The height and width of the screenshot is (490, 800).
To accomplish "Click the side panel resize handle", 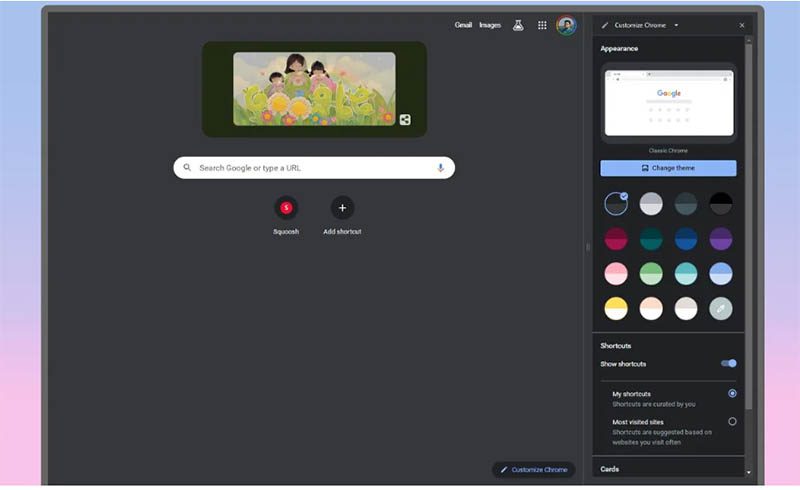I will pos(588,248).
